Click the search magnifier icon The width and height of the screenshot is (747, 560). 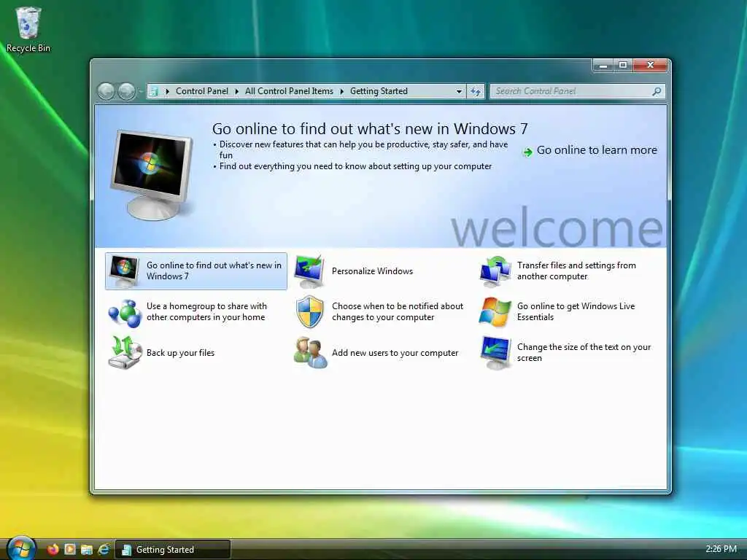[x=657, y=91]
